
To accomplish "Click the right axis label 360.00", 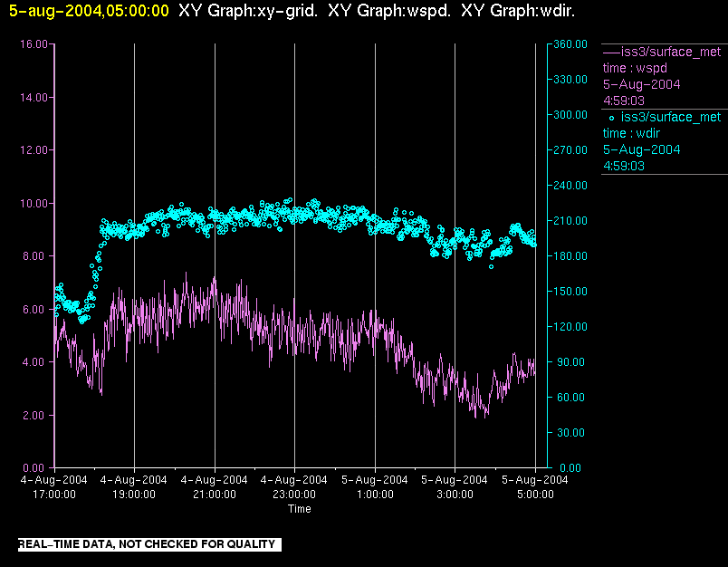I will (570, 44).
